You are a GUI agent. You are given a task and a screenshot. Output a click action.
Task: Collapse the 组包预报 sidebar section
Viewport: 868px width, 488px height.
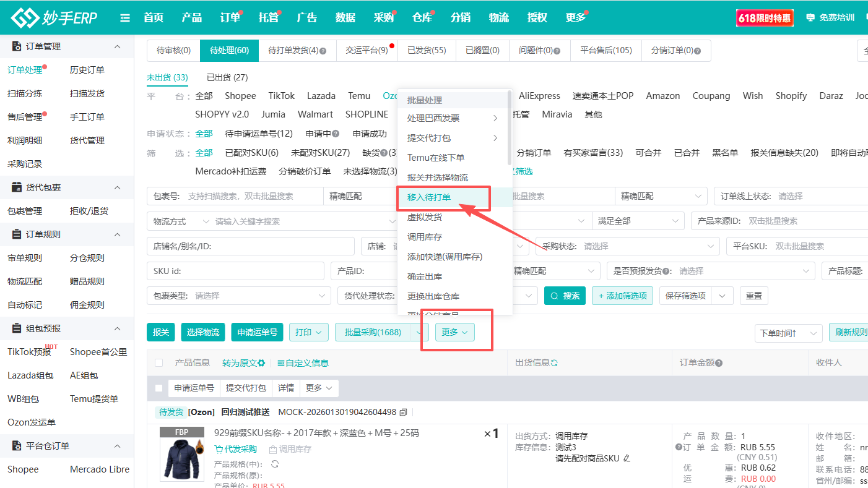(x=118, y=328)
